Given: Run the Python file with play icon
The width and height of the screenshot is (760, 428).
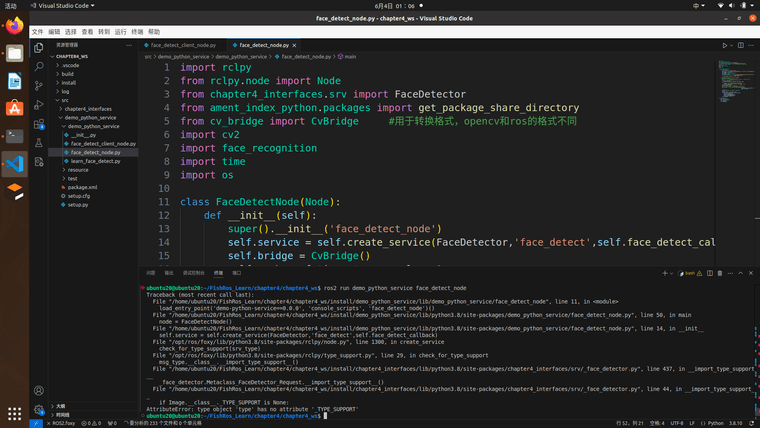Looking at the screenshot, I should pos(725,45).
